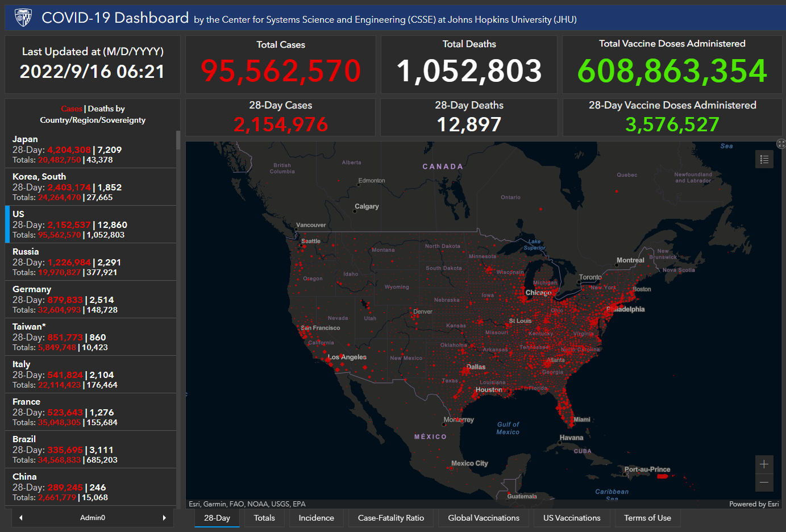Image resolution: width=786 pixels, height=532 pixels.
Task: Select Taiwan* in the country list
Action: pyautogui.click(x=91, y=337)
